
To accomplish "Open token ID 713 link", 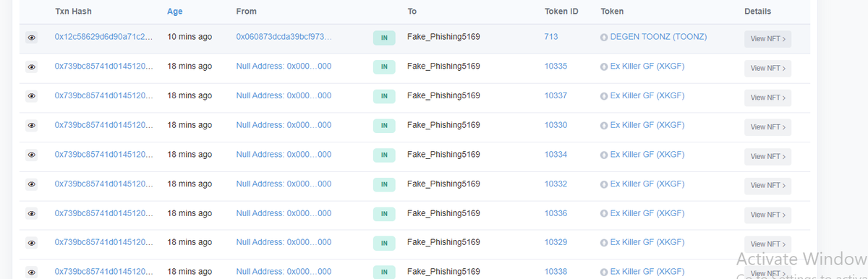I will coord(551,36).
